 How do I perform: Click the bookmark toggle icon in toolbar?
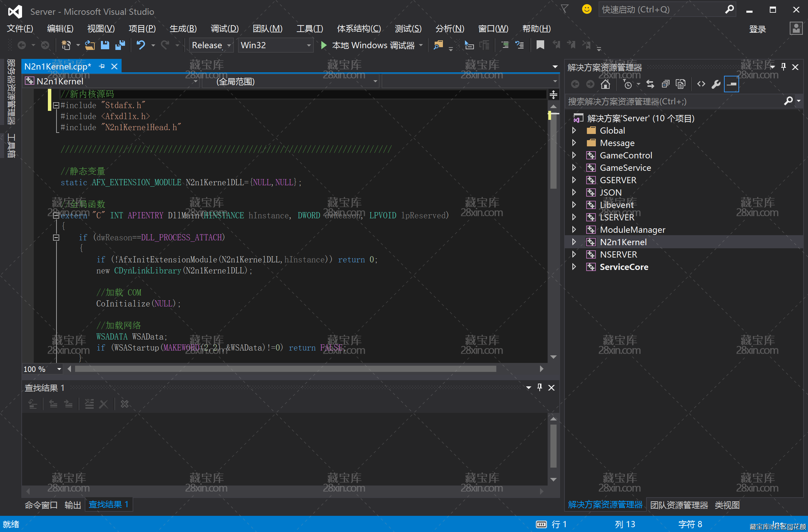click(540, 45)
